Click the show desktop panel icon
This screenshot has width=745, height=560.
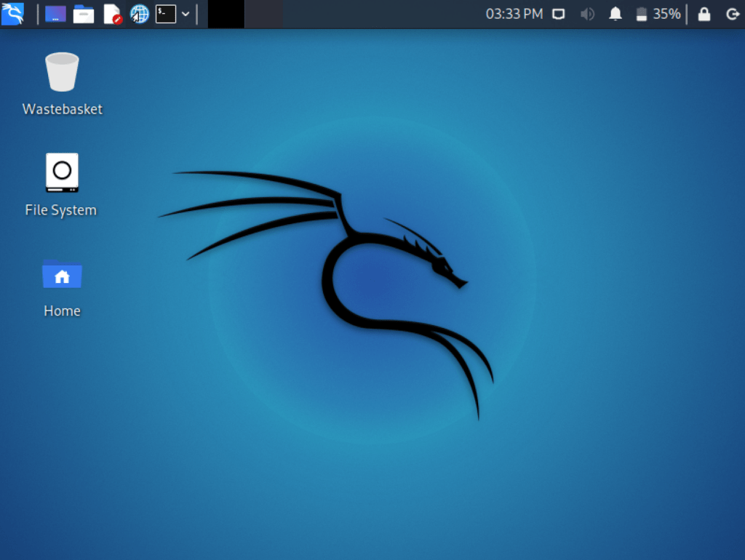click(55, 14)
